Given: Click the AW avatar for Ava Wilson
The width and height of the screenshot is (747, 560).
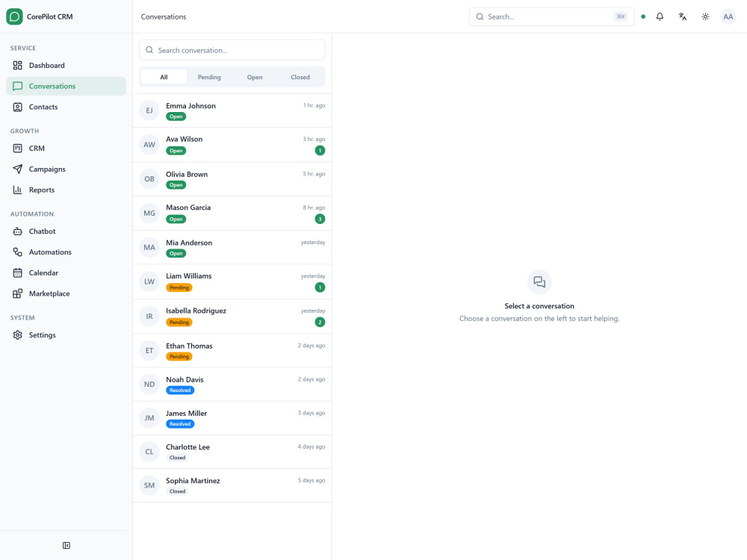Looking at the screenshot, I should coord(149,145).
